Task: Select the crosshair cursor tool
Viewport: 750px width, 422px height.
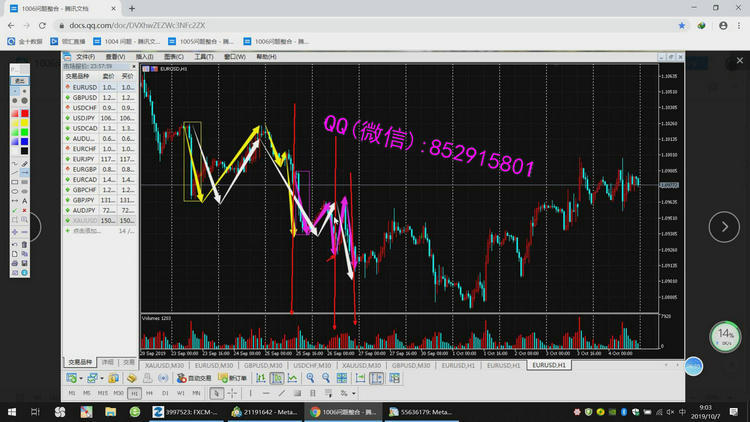Action: coord(232,394)
